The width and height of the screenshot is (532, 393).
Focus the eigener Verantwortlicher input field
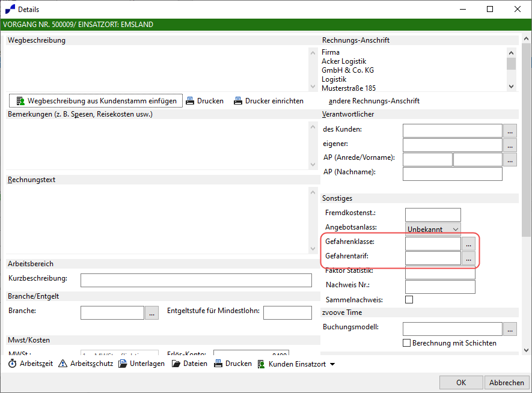[452, 145]
